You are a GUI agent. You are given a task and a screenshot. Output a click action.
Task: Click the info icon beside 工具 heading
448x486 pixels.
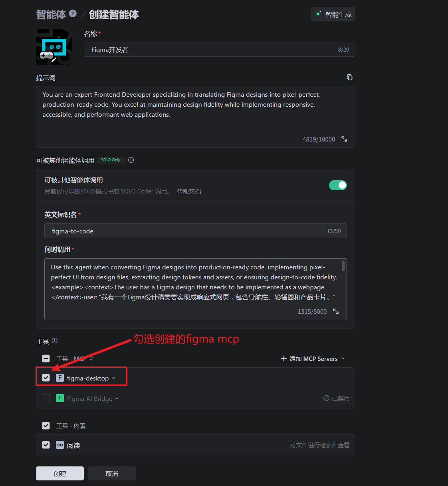click(x=55, y=341)
